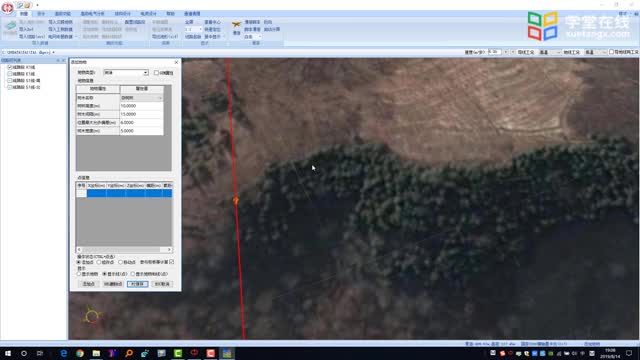Click the large teal import icon in ribbon
The width and height of the screenshot is (640, 360).
(x=10, y=28)
